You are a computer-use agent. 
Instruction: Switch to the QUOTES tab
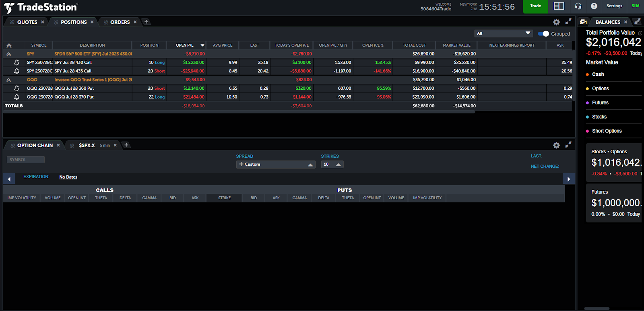coord(27,22)
